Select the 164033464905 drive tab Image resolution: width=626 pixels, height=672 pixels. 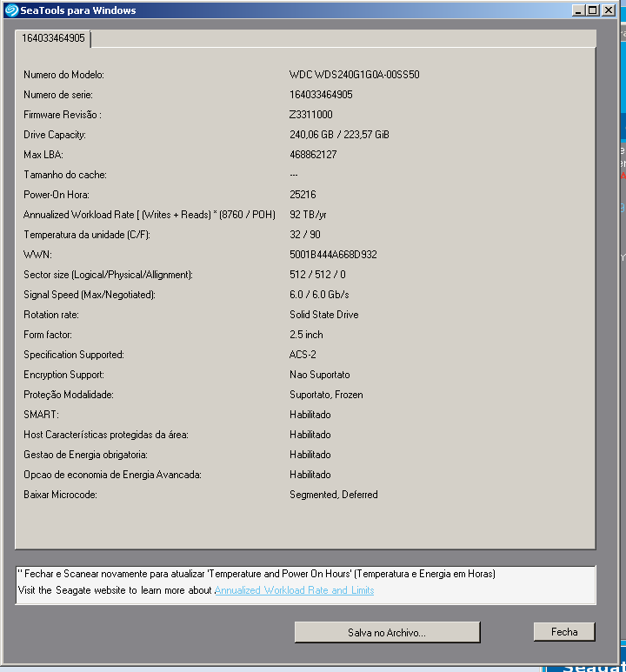tap(53, 38)
